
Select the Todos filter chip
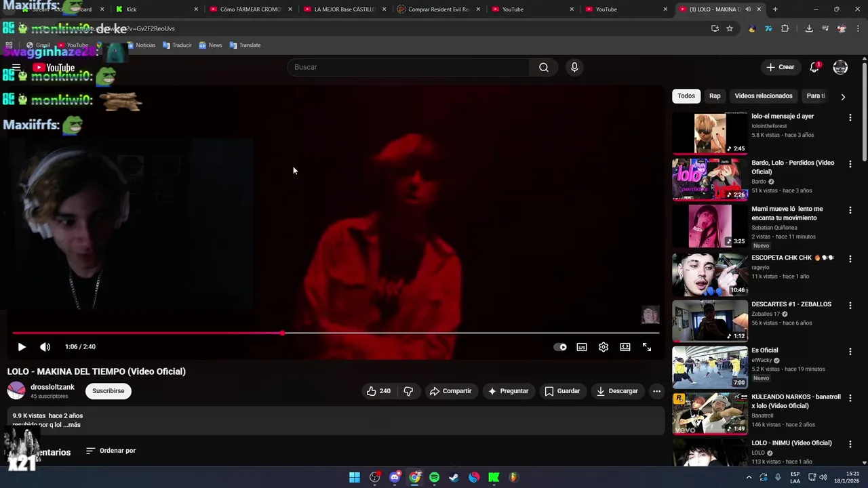point(686,96)
